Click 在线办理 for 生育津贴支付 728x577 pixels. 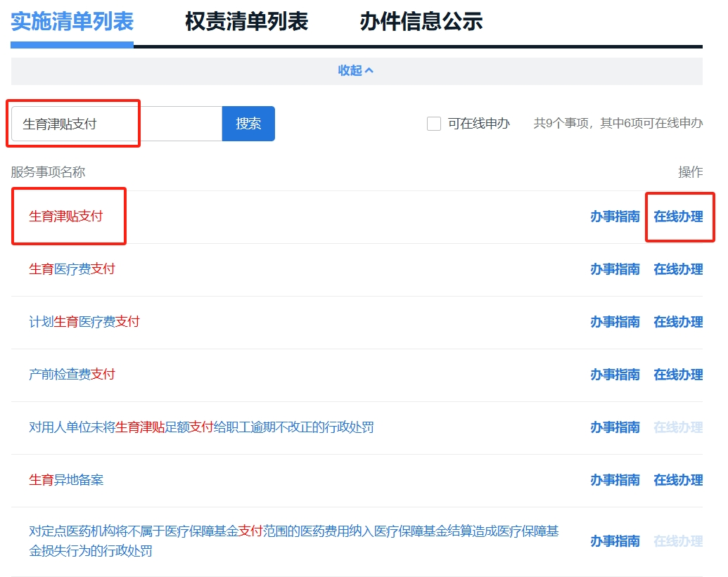677,216
